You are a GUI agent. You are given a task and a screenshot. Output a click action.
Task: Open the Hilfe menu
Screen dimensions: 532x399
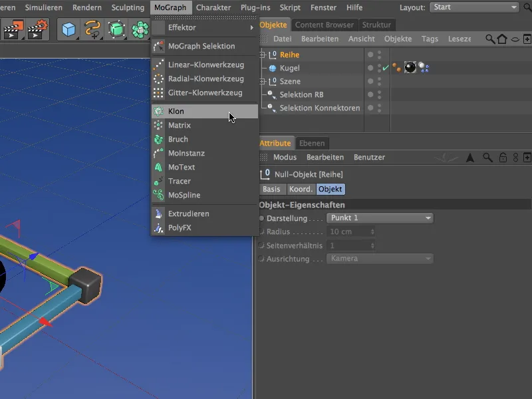pos(354,7)
